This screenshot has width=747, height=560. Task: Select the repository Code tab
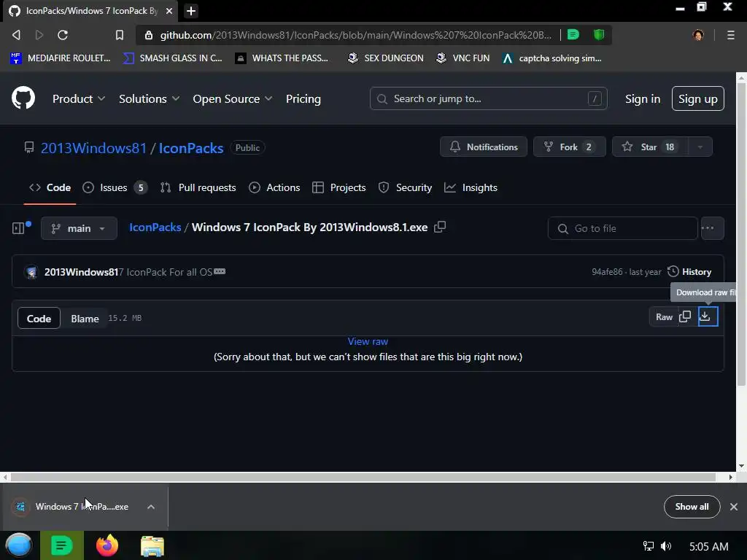pos(50,187)
